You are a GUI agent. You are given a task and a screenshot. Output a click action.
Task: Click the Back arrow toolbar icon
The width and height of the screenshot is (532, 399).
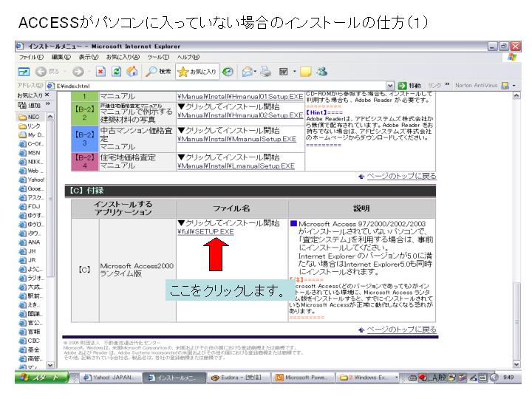[x=41, y=72]
